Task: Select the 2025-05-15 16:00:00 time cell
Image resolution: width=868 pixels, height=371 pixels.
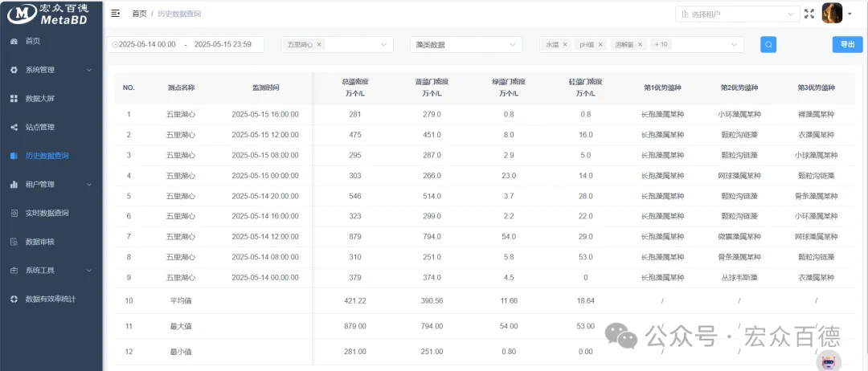Action: click(x=265, y=115)
